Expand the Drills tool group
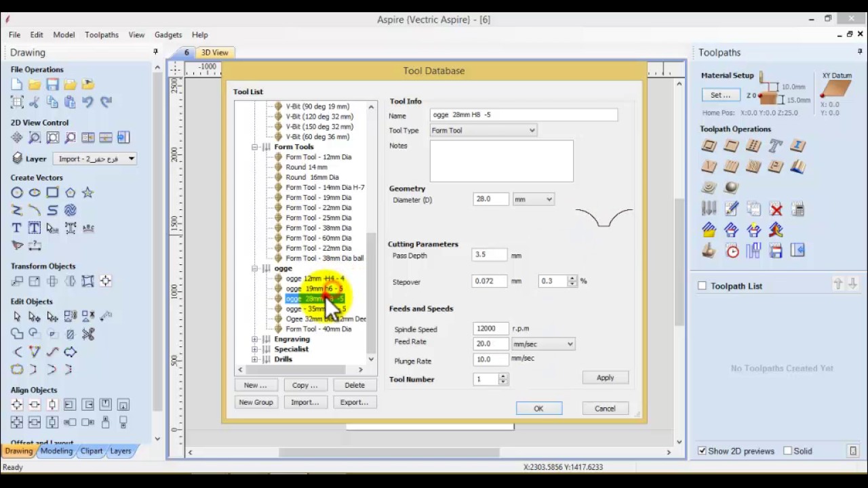Image resolution: width=868 pixels, height=488 pixels. (x=255, y=359)
